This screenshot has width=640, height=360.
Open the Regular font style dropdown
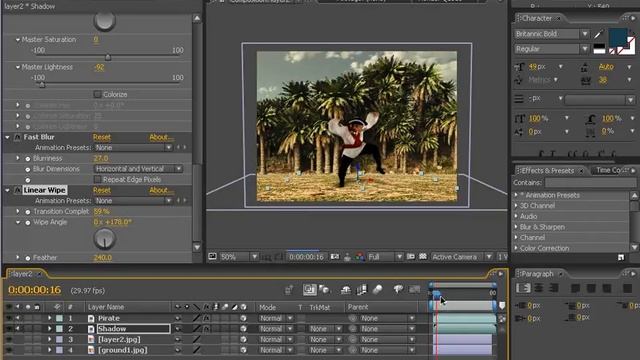click(x=551, y=49)
